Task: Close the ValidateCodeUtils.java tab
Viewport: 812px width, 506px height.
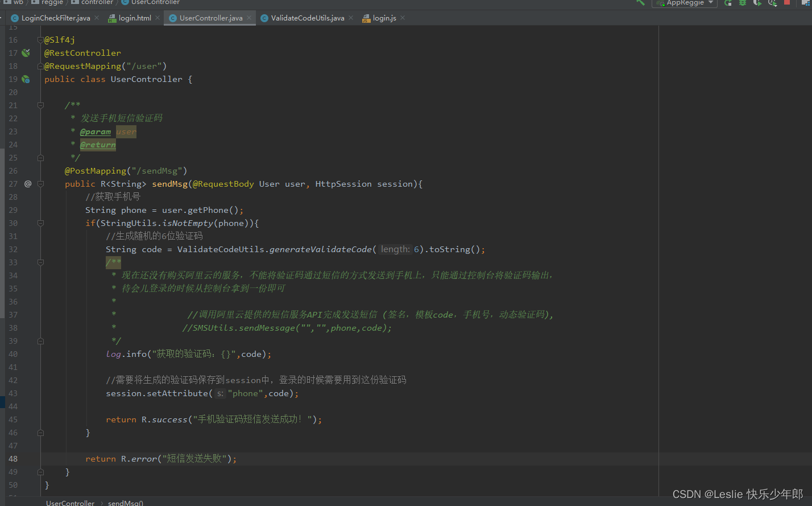Action: click(351, 18)
